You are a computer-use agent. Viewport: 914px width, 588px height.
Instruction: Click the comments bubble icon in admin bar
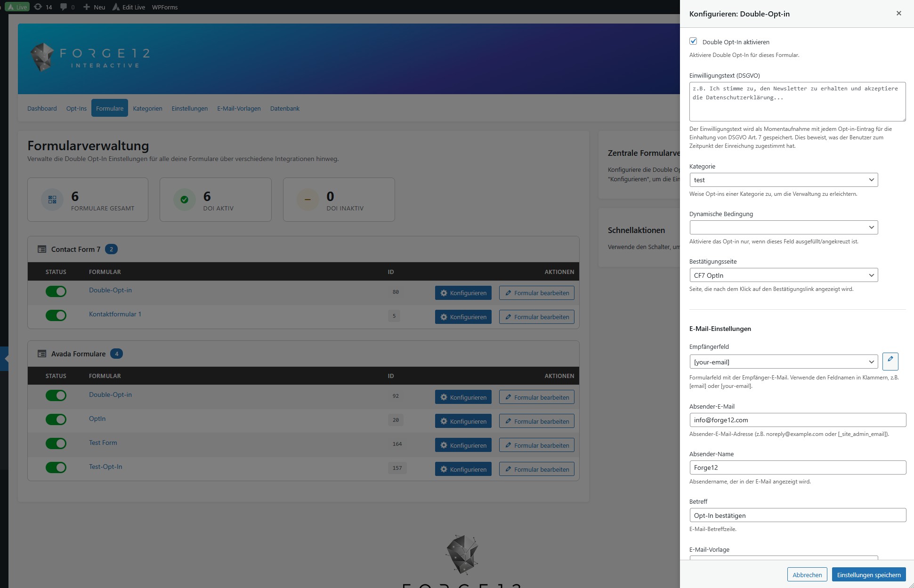(x=64, y=7)
